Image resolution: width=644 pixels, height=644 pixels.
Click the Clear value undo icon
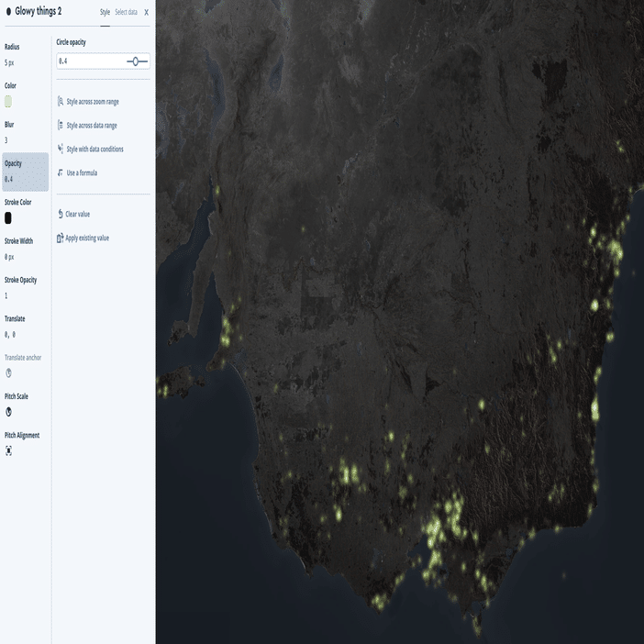61,214
